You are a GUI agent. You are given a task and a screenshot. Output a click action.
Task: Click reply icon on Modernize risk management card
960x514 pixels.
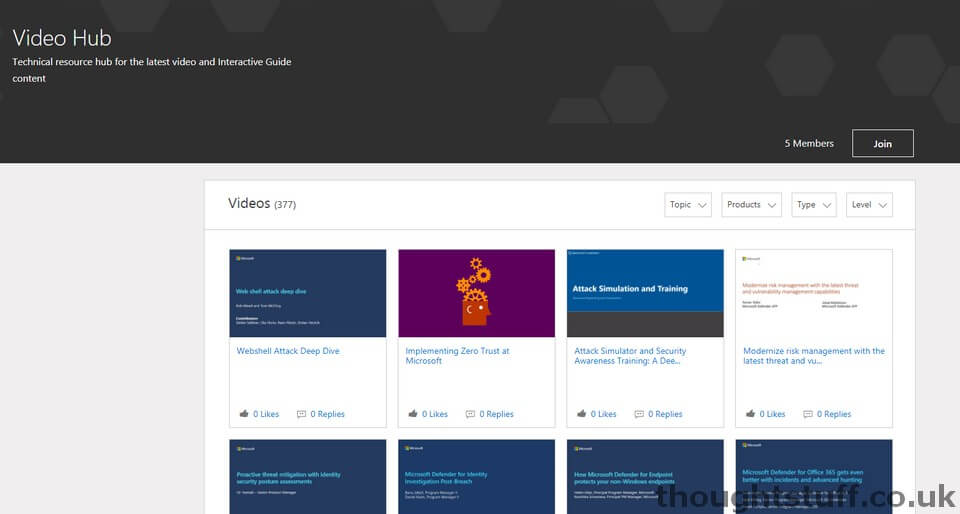pos(808,414)
